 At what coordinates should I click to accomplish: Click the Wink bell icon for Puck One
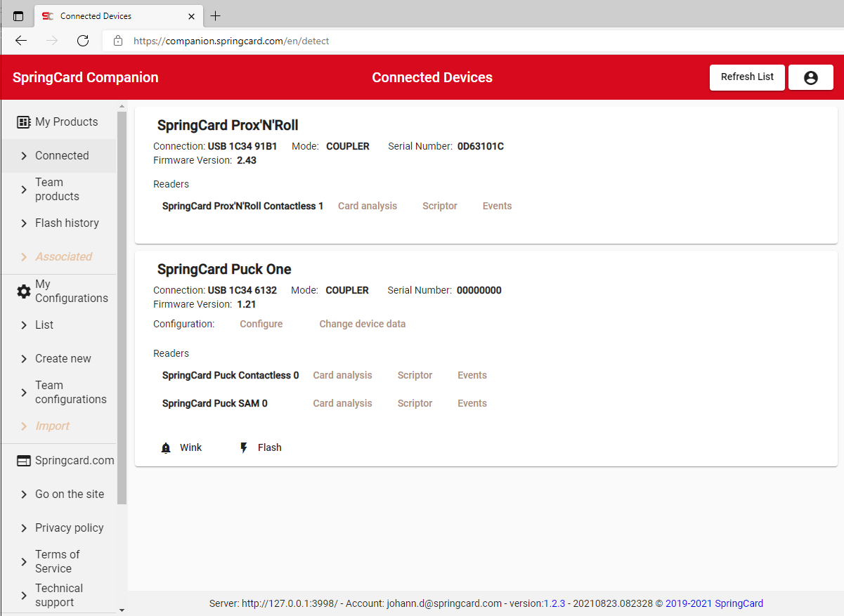point(166,447)
